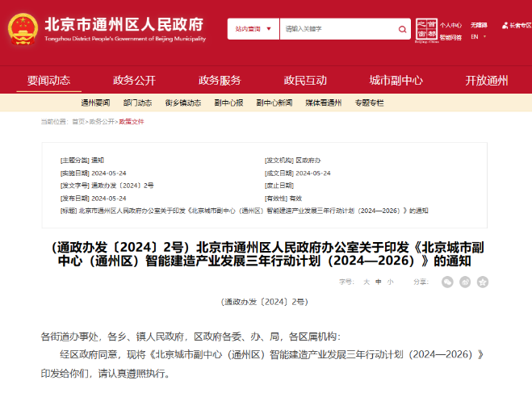Click the star favorite share icon
The height and width of the screenshot is (393, 532).
(x=484, y=282)
